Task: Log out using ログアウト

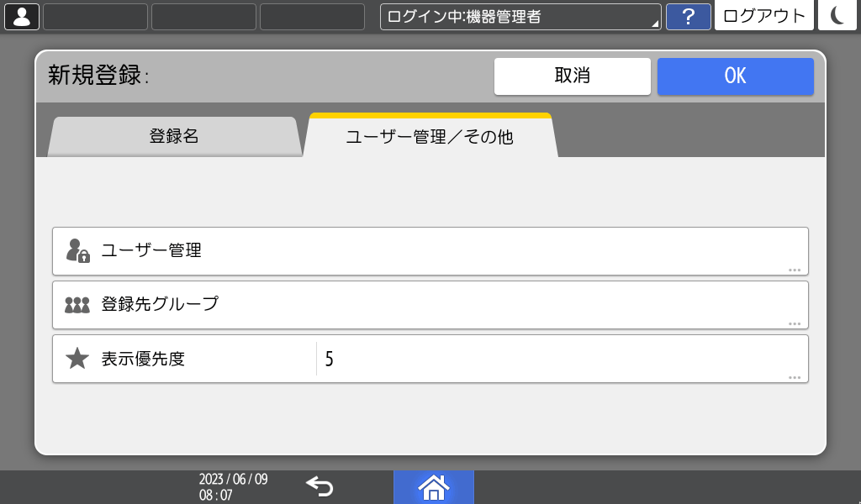Action: [x=763, y=15]
